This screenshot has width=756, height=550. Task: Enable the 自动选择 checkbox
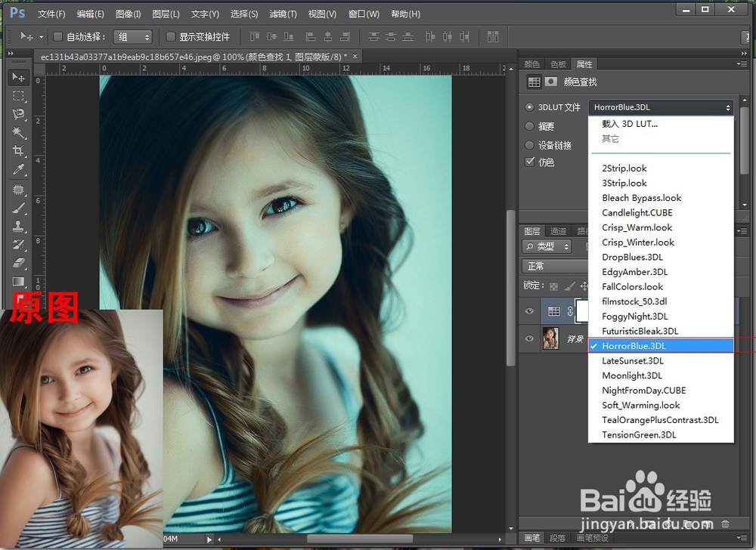point(57,37)
